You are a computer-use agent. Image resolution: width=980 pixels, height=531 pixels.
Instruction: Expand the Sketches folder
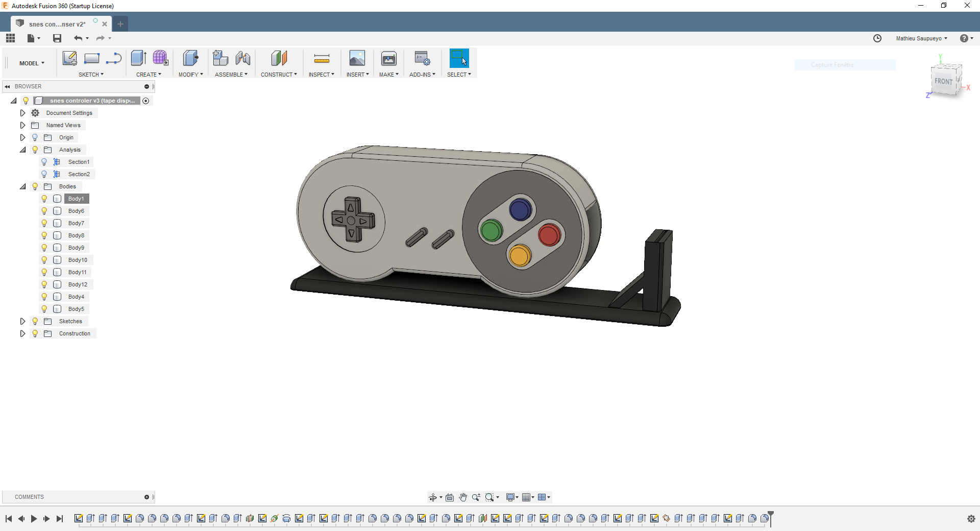(22, 321)
